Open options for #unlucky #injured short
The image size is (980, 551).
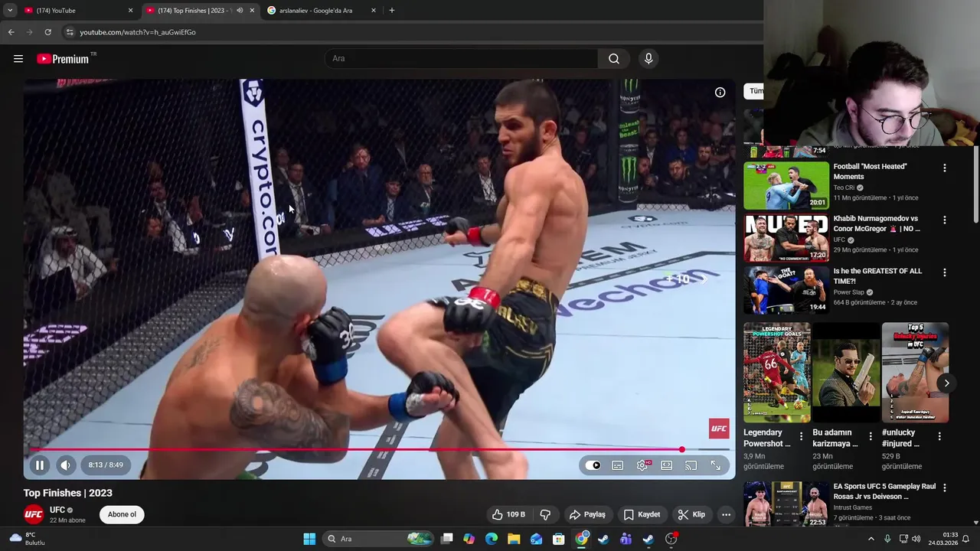(939, 436)
